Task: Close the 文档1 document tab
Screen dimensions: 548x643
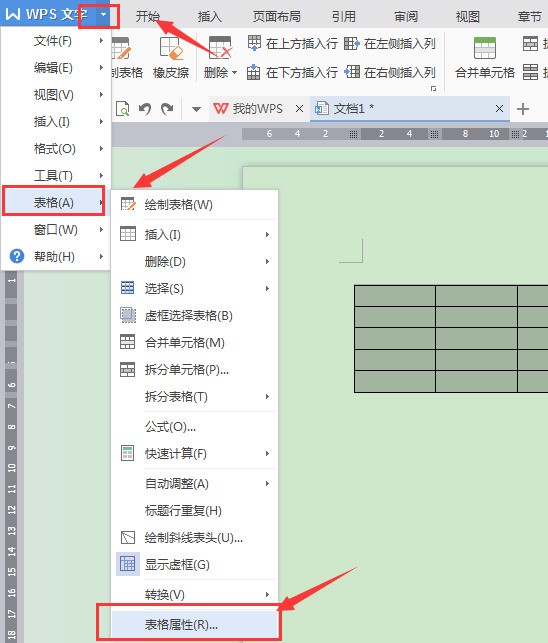Action: [499, 109]
